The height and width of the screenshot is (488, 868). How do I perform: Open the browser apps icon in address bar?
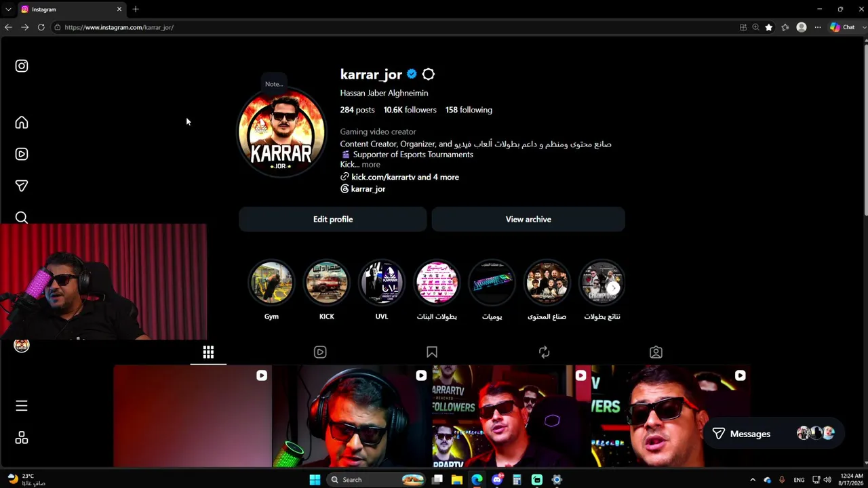pos(743,27)
